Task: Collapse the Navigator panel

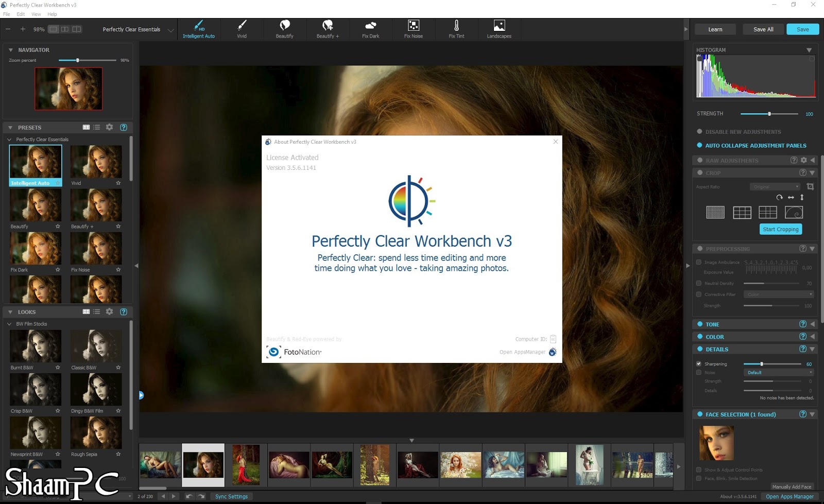Action: coord(10,50)
